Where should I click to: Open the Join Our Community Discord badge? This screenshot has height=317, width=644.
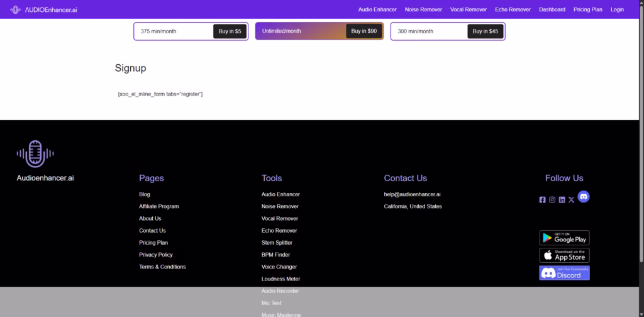coord(564,273)
